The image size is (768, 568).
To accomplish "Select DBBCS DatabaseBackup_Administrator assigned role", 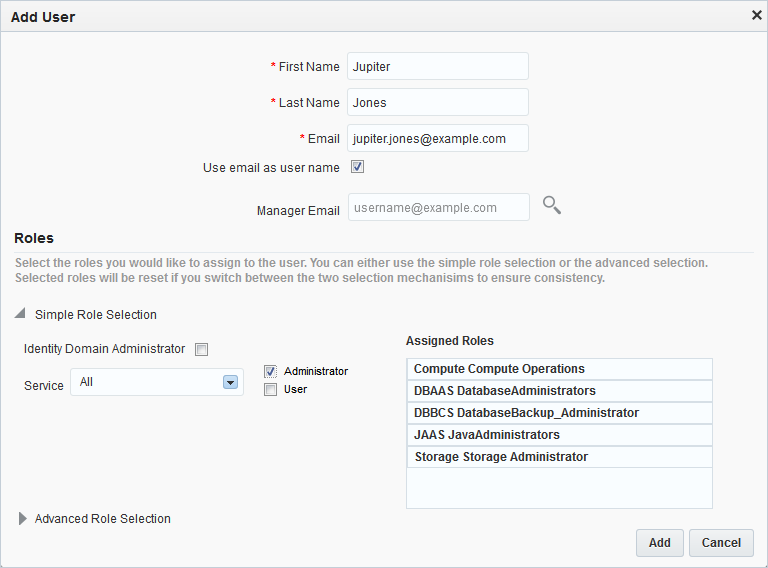I will click(559, 413).
